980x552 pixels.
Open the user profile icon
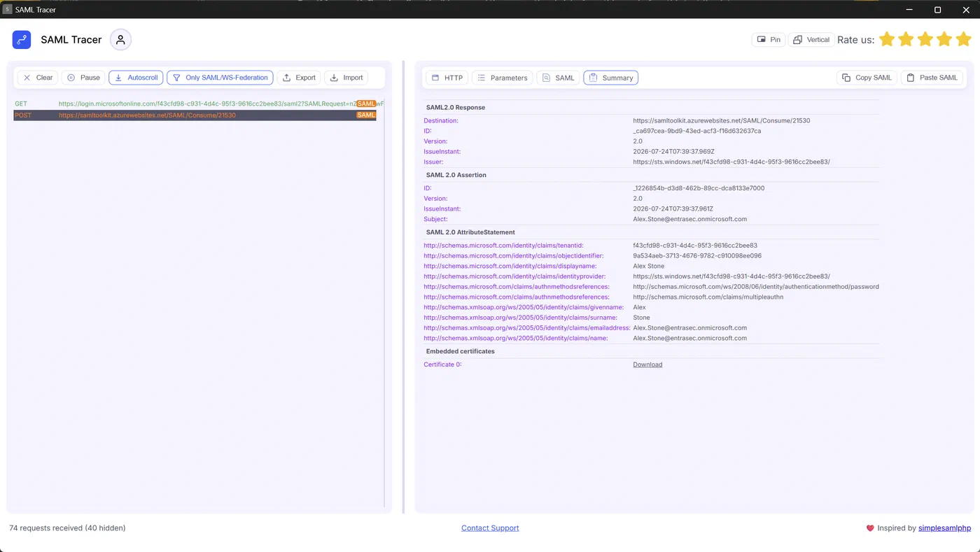point(120,40)
